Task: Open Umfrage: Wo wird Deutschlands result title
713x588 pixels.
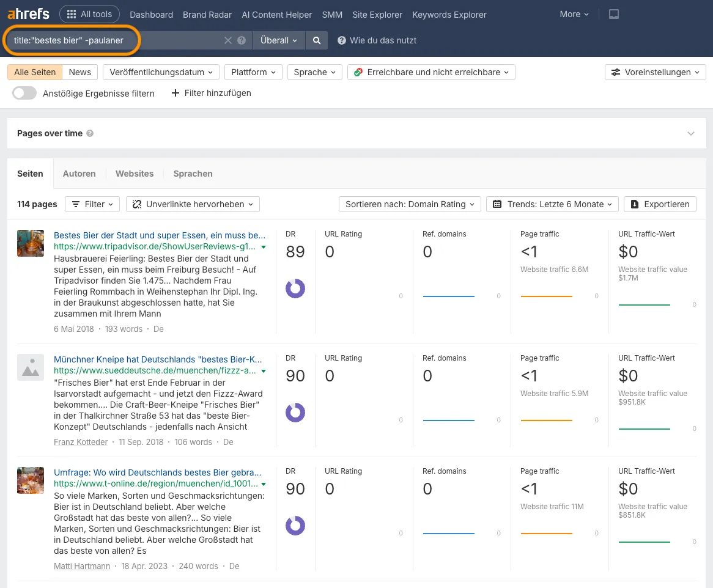Action: [158, 472]
